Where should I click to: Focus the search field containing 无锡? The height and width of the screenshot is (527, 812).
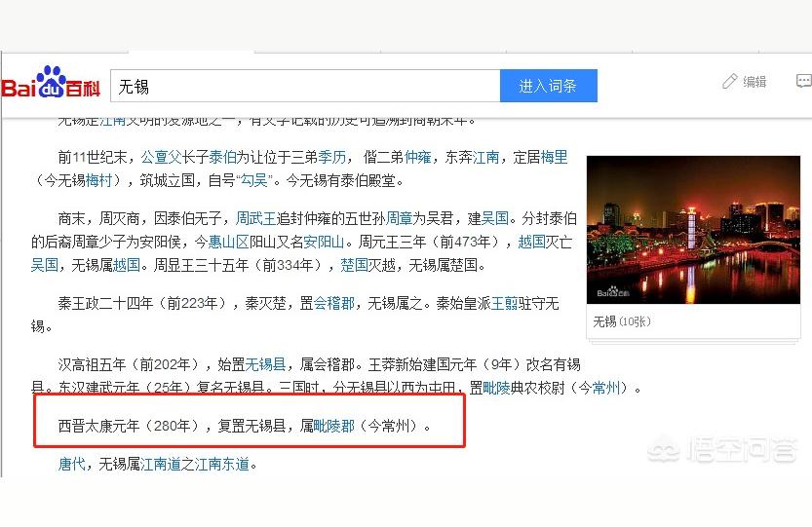(304, 86)
